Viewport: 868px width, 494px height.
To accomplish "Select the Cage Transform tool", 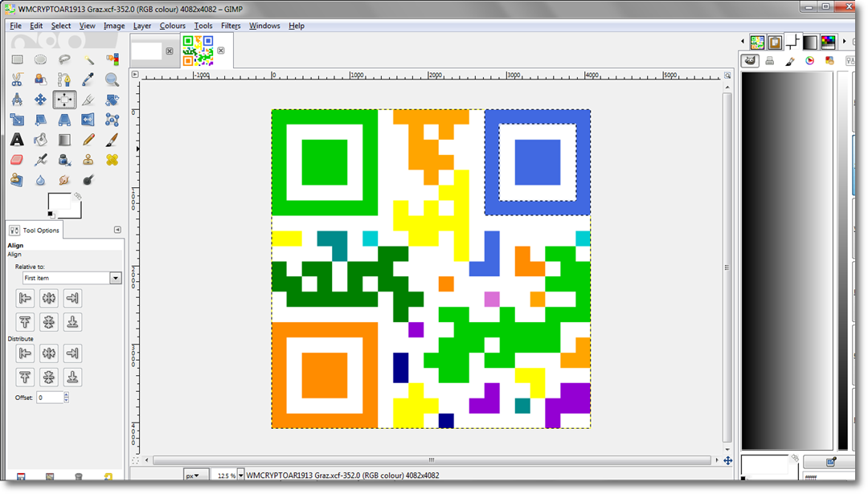I will [112, 120].
